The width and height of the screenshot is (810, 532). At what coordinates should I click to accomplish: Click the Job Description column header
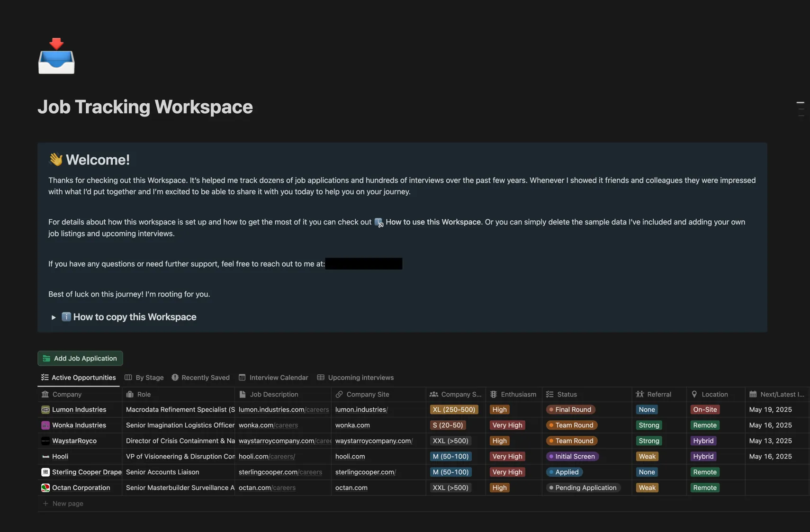tap(283, 394)
